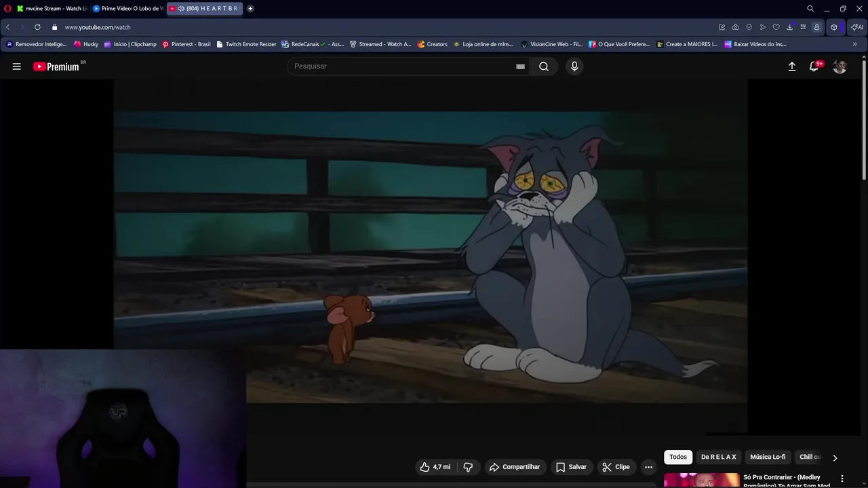868x488 pixels.
Task: Share video via Compartilhar
Action: 515,467
